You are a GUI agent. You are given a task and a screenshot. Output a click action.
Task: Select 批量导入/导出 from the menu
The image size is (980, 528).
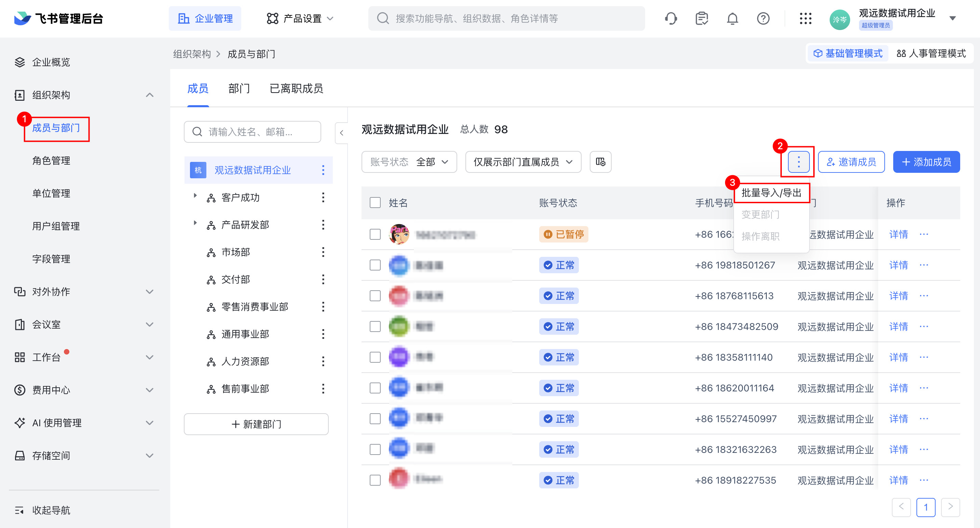pyautogui.click(x=771, y=193)
